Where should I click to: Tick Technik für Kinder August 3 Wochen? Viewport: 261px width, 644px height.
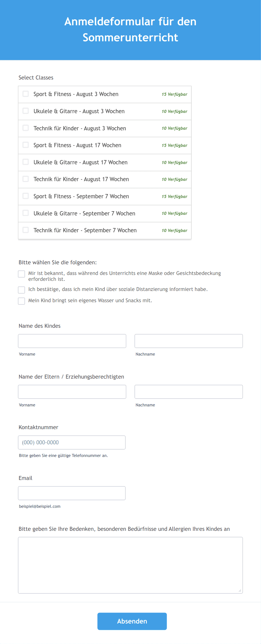point(26,128)
